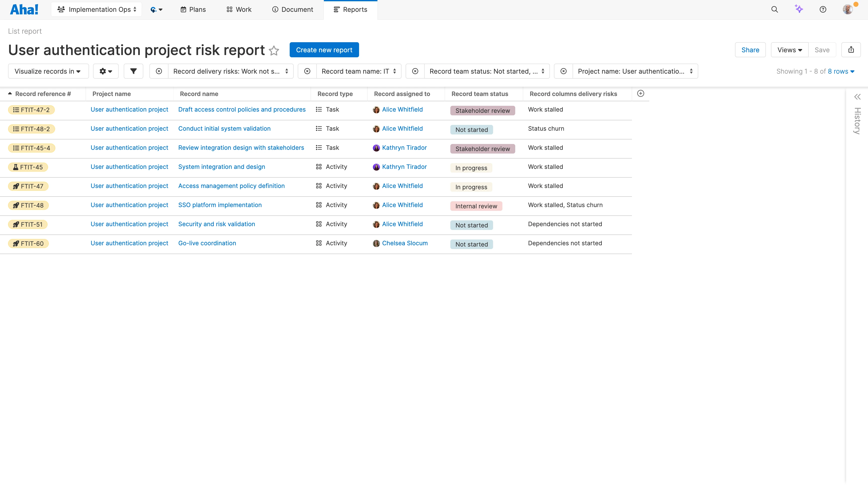Image resolution: width=868 pixels, height=485 pixels.
Task: Open the settings gear dropdown
Action: tap(105, 71)
